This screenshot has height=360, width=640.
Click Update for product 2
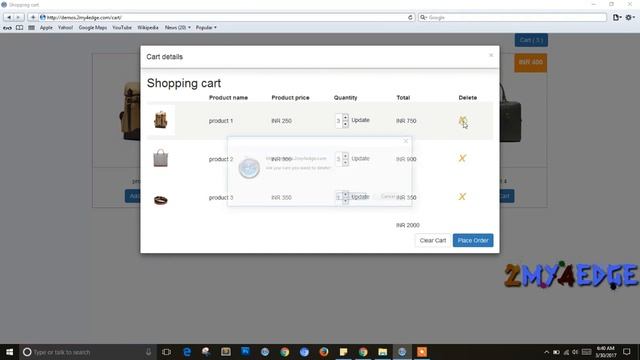[x=360, y=158]
